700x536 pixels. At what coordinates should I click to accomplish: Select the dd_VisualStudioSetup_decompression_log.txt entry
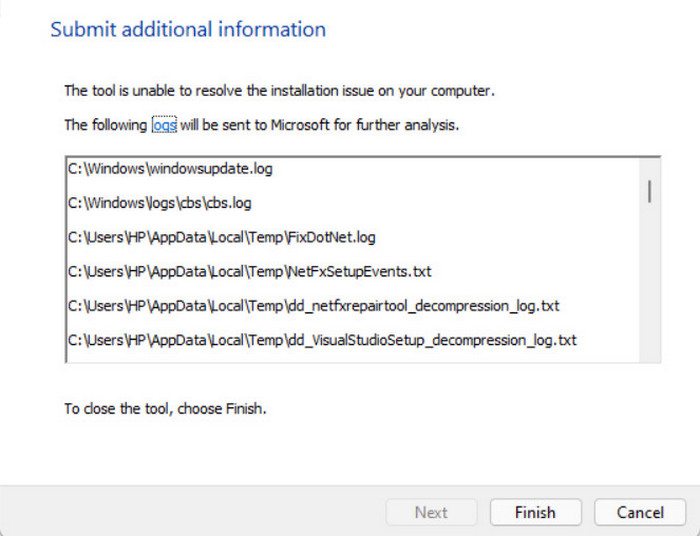click(322, 340)
